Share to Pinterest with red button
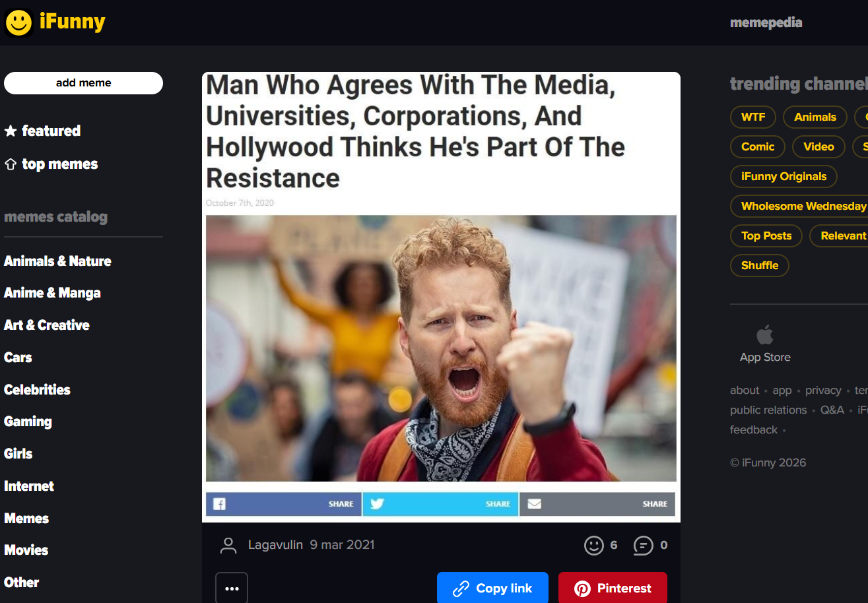This screenshot has height=603, width=868. (x=613, y=588)
